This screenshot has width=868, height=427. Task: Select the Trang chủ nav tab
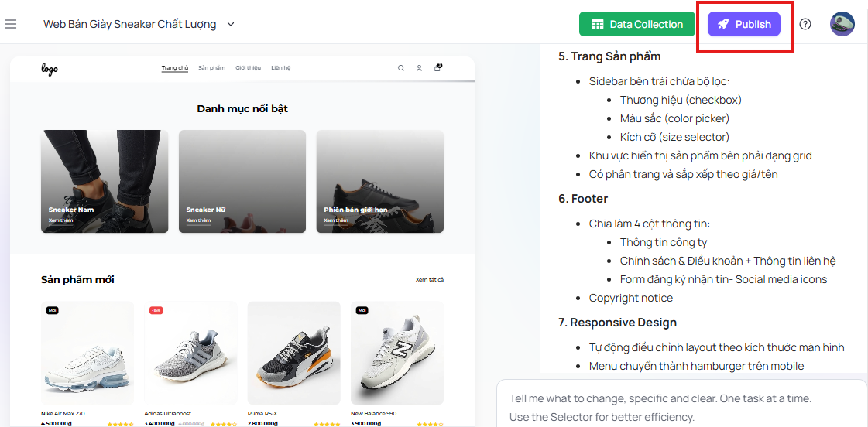pos(175,68)
